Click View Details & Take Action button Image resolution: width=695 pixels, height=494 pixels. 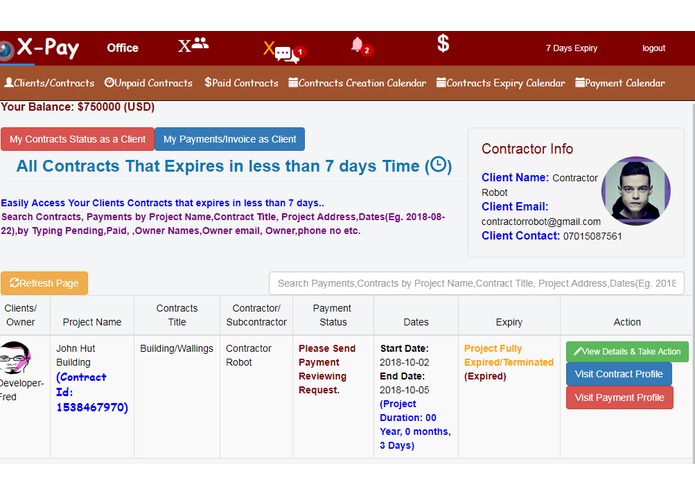pos(627,351)
